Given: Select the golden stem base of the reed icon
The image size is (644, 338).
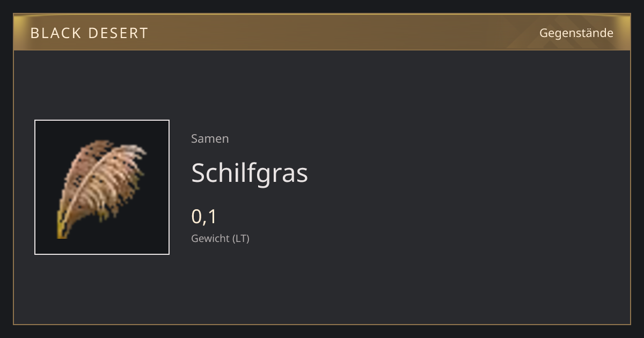Looking at the screenshot, I should tap(62, 226).
